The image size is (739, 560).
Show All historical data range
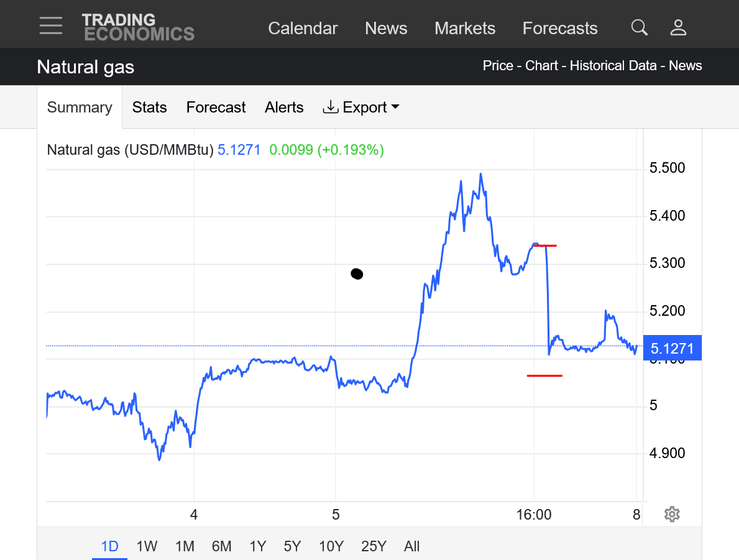[x=411, y=546]
